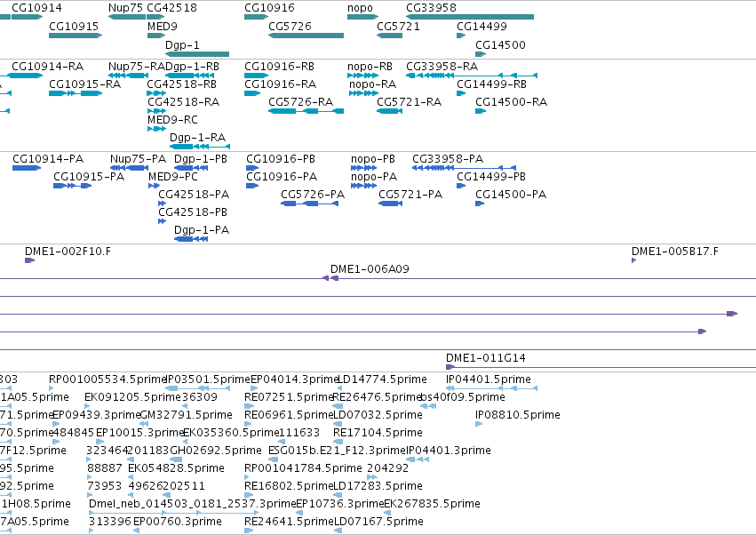Click protein CG14500-PA
The height and width of the screenshot is (535, 756).
coord(511,195)
